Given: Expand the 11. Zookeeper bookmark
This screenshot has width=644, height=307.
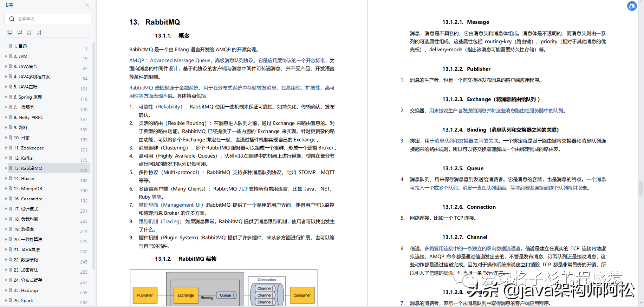Looking at the screenshot, I should click(x=6, y=148).
